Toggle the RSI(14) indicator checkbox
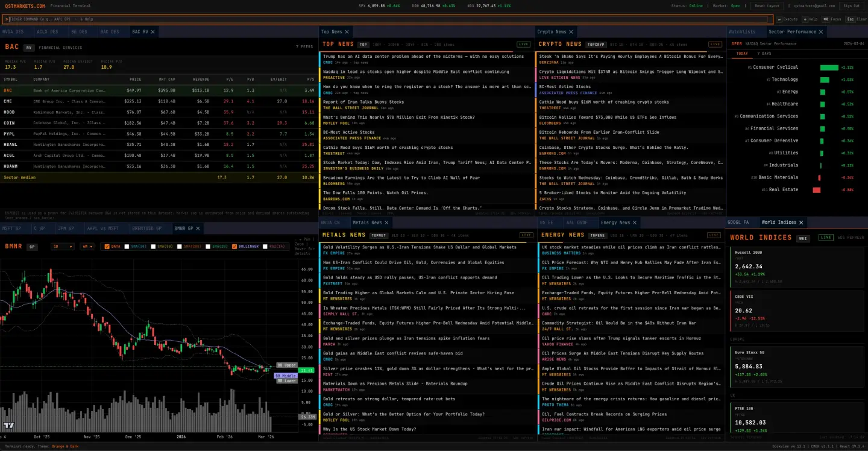 coord(265,247)
